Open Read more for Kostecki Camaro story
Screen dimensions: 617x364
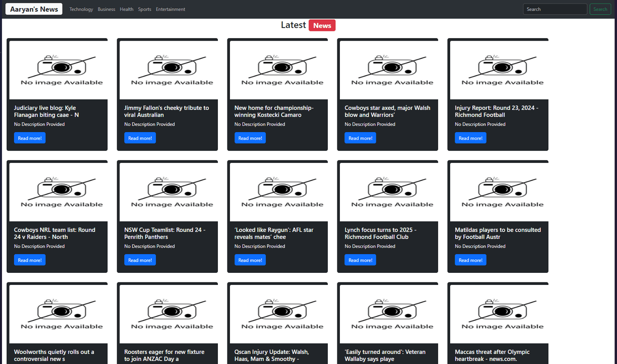click(250, 138)
